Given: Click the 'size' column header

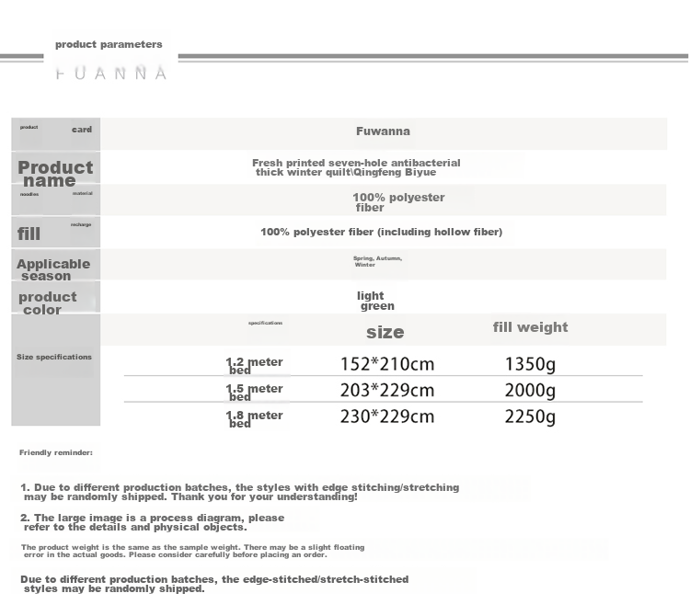Looking at the screenshot, I should tap(385, 332).
